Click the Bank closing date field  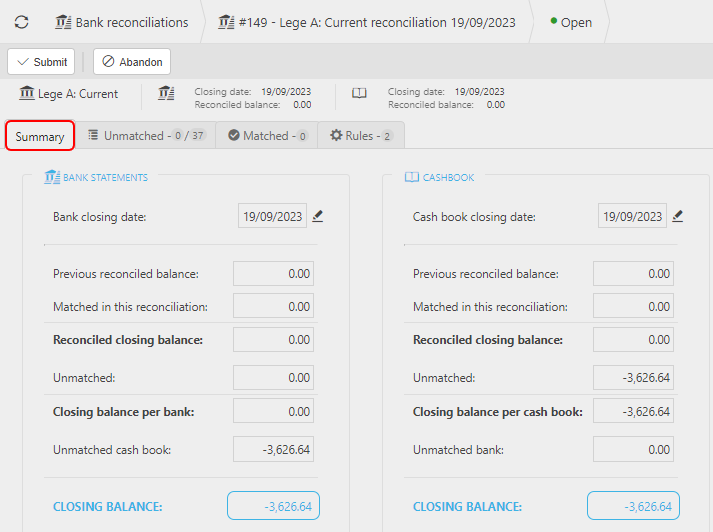click(272, 216)
